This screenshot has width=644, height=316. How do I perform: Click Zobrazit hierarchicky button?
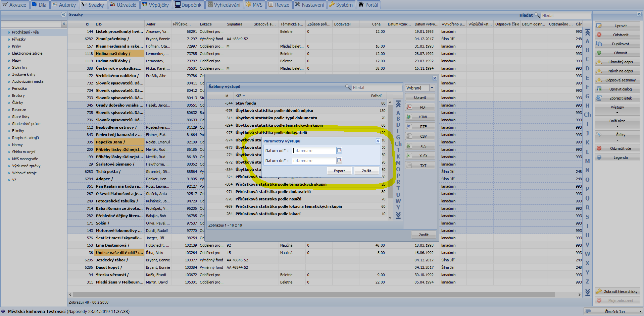tap(617, 292)
